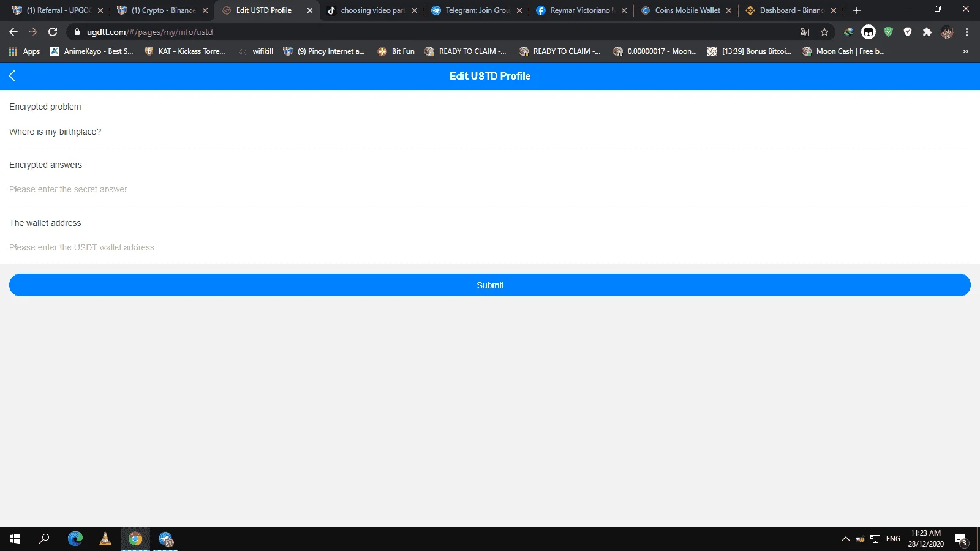Click the ENG language indicator

tap(893, 539)
